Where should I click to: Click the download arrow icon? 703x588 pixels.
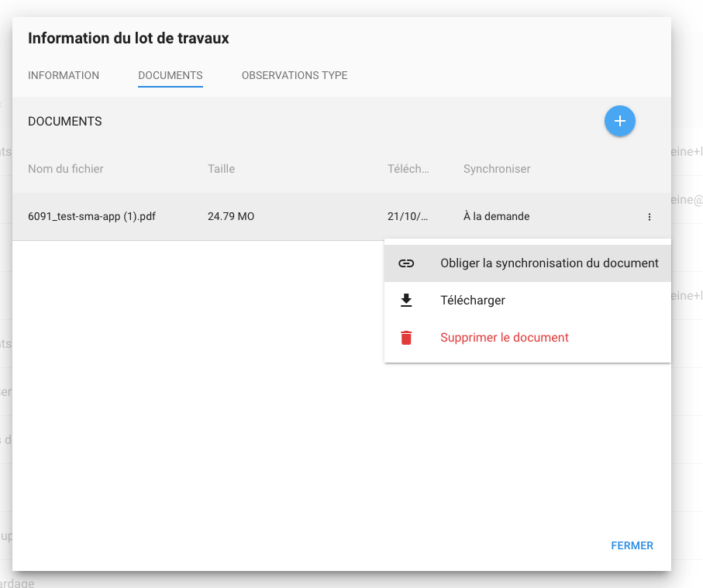406,301
